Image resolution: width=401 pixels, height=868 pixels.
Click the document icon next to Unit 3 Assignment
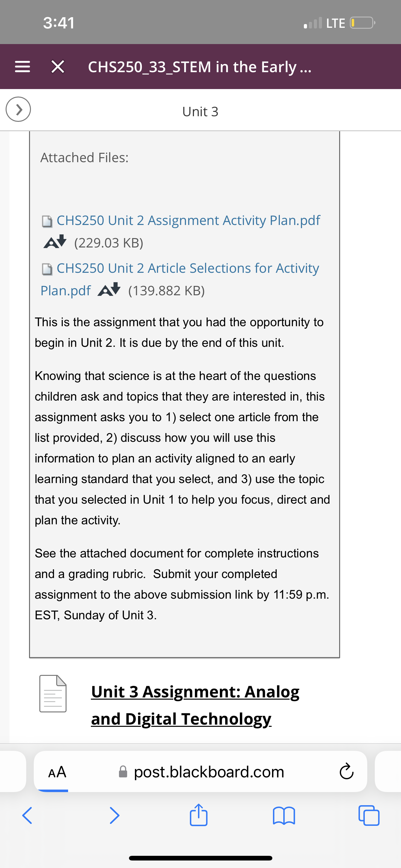click(53, 693)
